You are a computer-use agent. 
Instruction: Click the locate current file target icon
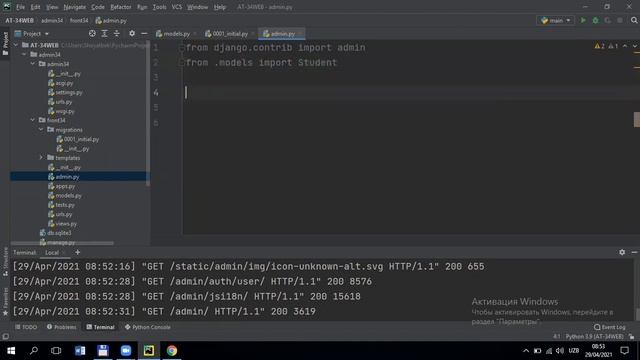pyautogui.click(x=92, y=33)
